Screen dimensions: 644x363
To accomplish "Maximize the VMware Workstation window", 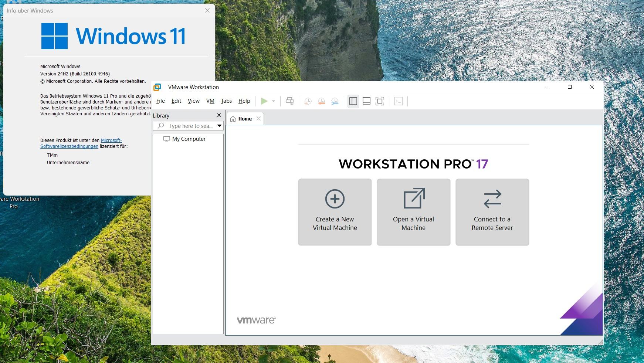I will pos(570,87).
